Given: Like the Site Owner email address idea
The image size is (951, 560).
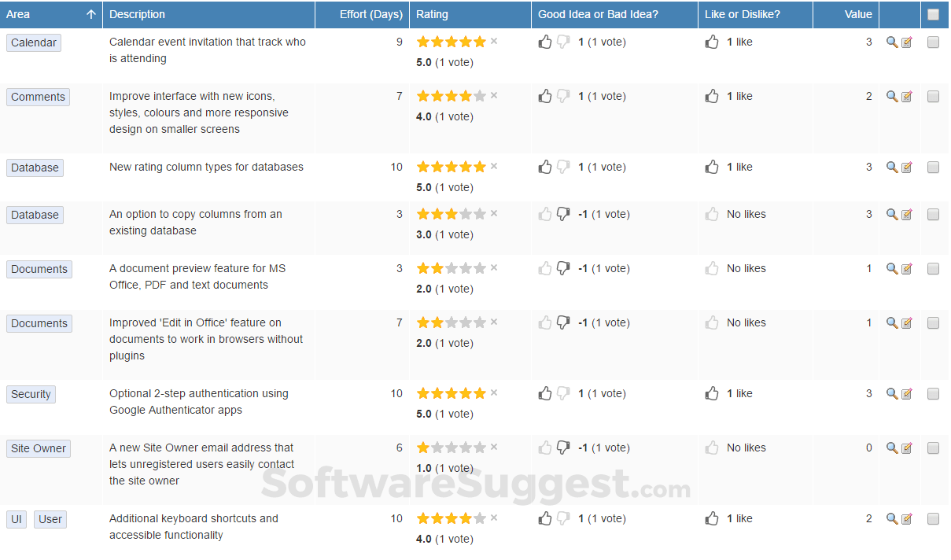Looking at the screenshot, I should [x=712, y=448].
